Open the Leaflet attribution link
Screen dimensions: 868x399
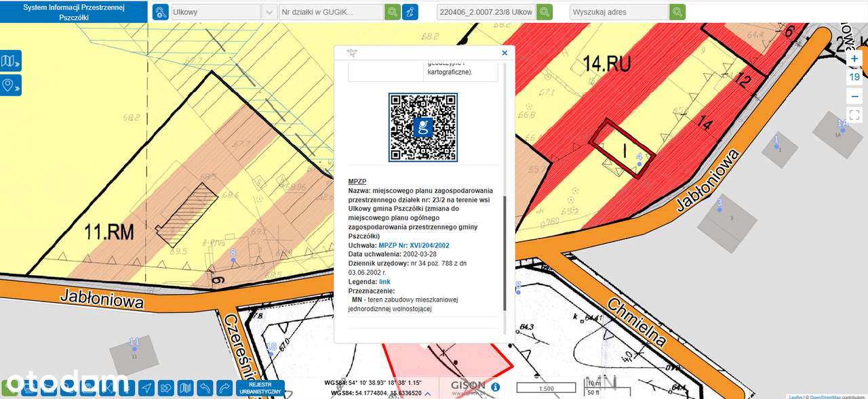click(x=795, y=397)
